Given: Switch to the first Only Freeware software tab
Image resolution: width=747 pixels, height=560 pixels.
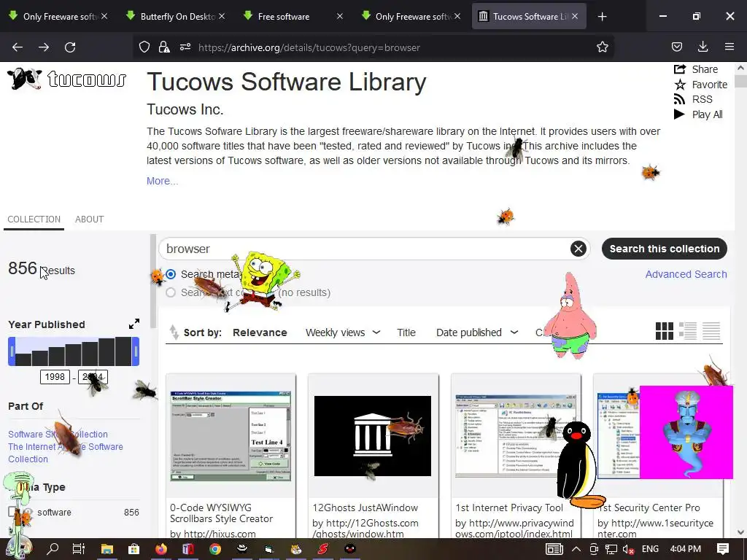Looking at the screenshot, I should (x=57, y=17).
